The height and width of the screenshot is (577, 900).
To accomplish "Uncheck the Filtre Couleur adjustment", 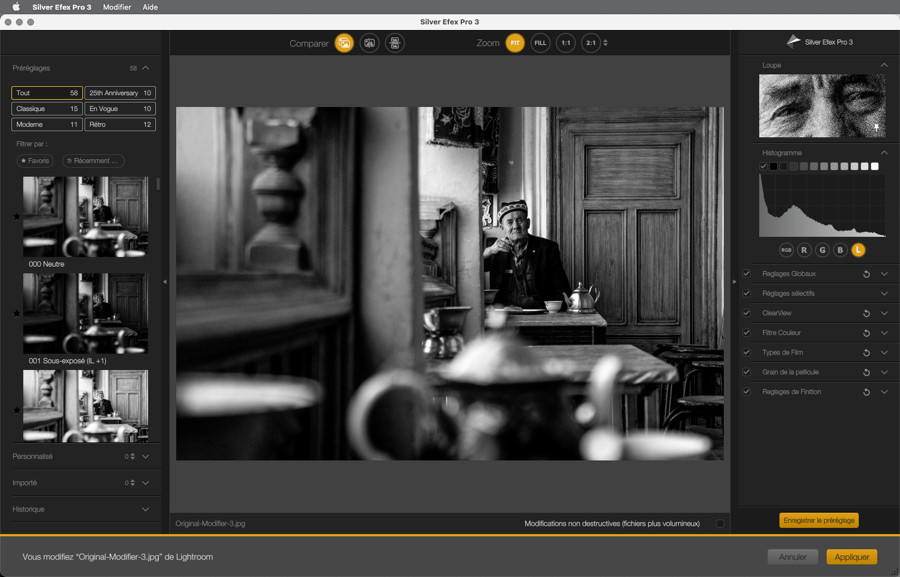I will [x=746, y=332].
